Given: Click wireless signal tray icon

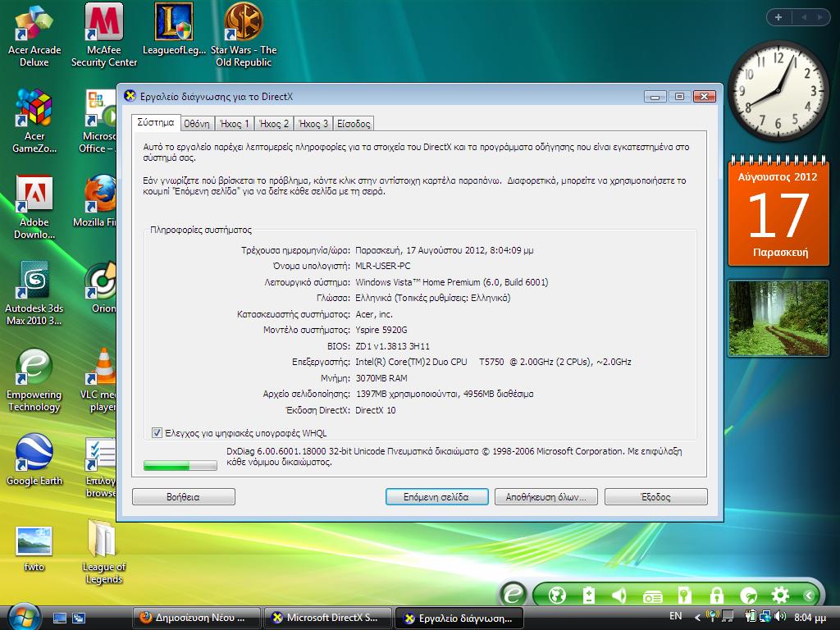Looking at the screenshot, I should coord(713,617).
